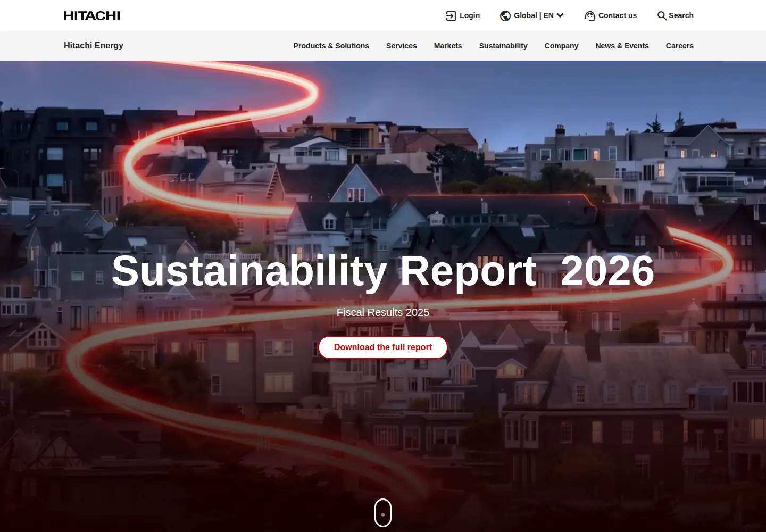
Task: Open the News & Events menu
Action: coord(622,46)
